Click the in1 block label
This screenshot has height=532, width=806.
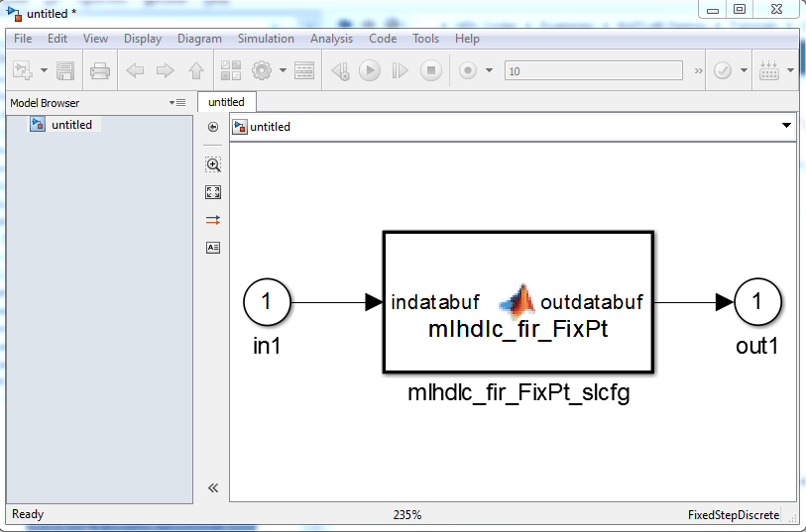pyautogui.click(x=267, y=346)
